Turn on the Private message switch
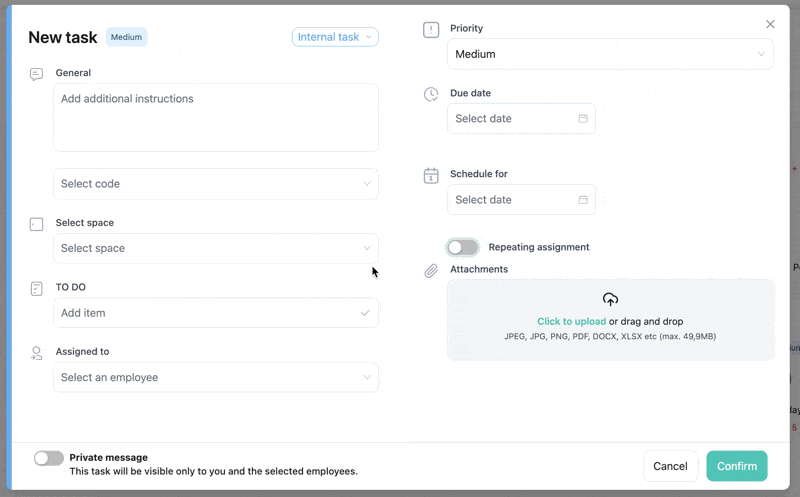This screenshot has width=800, height=497. (x=49, y=458)
